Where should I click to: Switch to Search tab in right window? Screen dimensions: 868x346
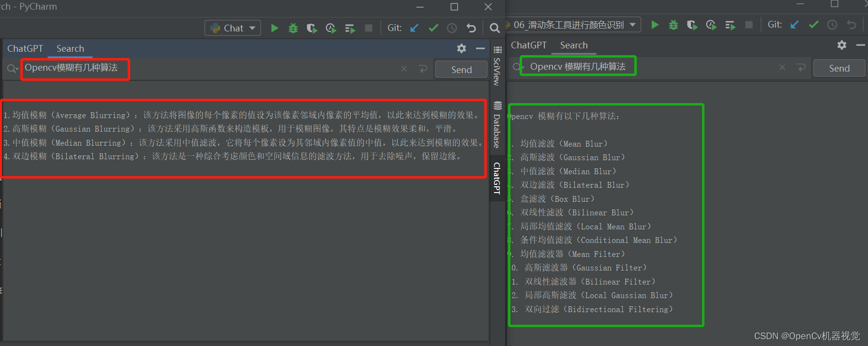(x=574, y=45)
